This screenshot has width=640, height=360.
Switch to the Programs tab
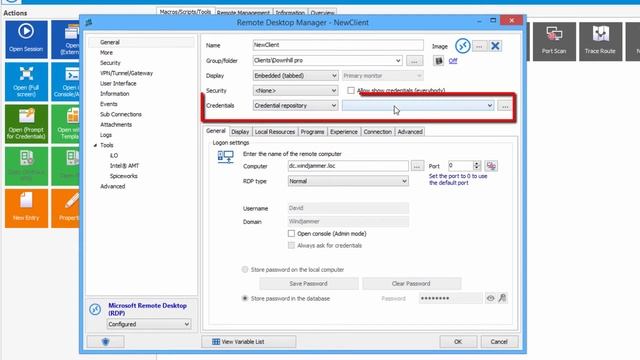click(312, 131)
